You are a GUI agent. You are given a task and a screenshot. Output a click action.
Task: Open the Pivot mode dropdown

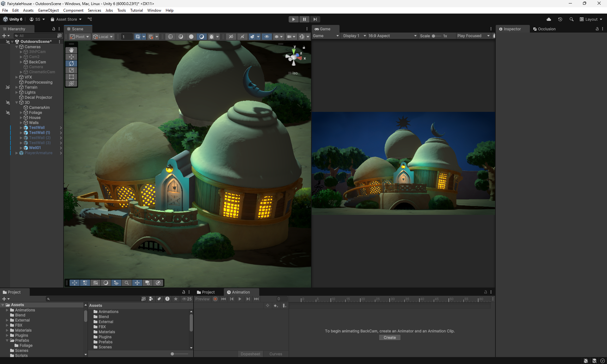tap(80, 37)
